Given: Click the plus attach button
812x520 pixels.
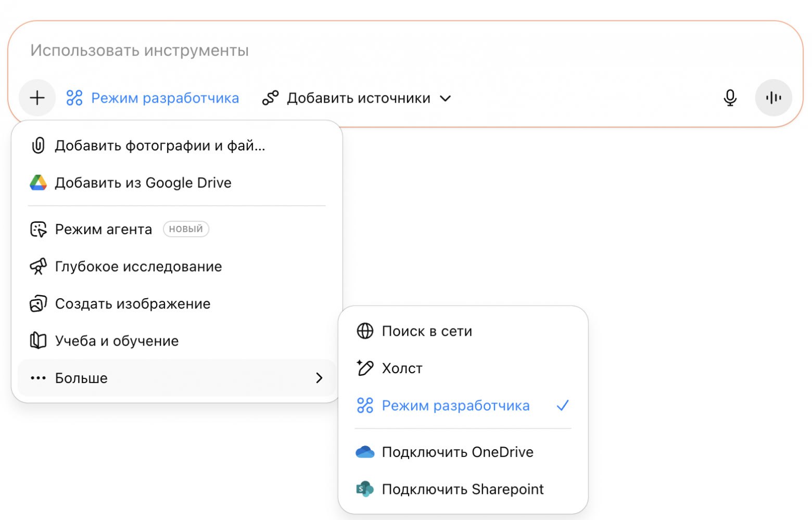Looking at the screenshot, I should coord(37,98).
